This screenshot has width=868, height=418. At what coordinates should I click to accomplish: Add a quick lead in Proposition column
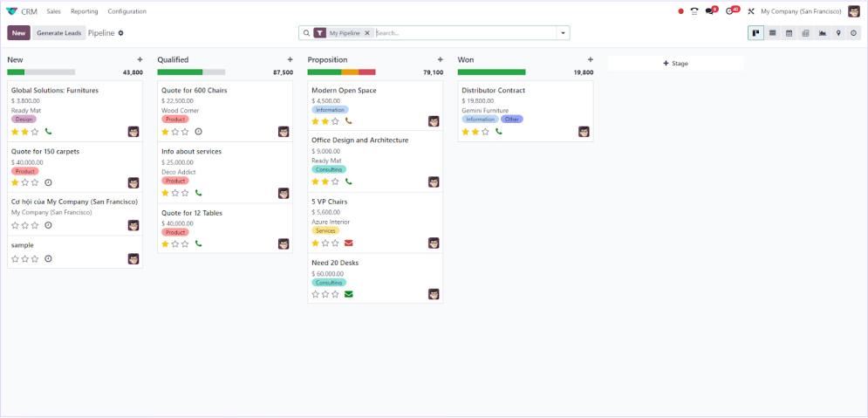440,60
